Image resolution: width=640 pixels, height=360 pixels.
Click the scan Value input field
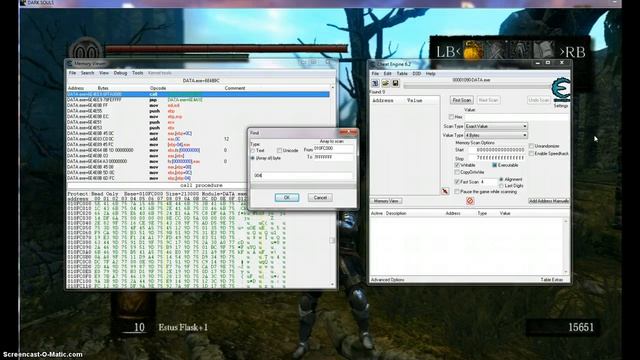pos(516,117)
